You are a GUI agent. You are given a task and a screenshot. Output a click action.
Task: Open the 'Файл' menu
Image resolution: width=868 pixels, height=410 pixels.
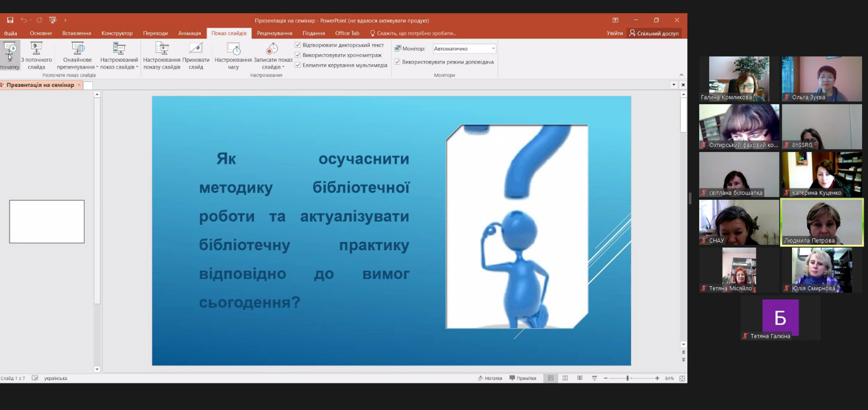pyautogui.click(x=10, y=33)
